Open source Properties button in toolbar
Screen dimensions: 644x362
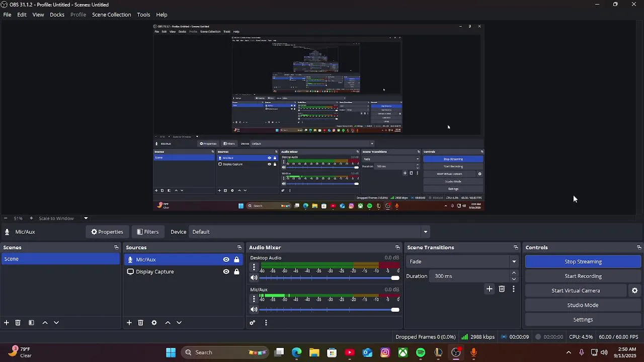click(107, 232)
